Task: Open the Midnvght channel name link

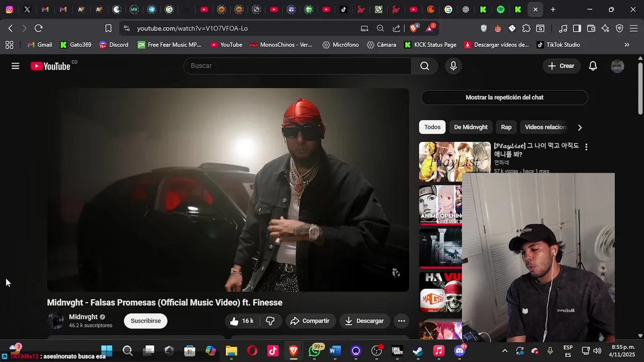Action: click(x=83, y=317)
